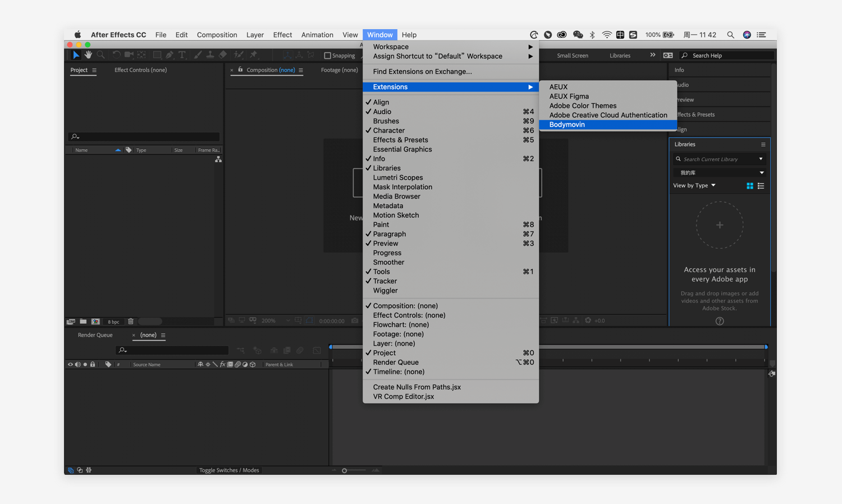Choose Find Extensions on Exchange
The width and height of the screenshot is (842, 504).
(x=451, y=71)
